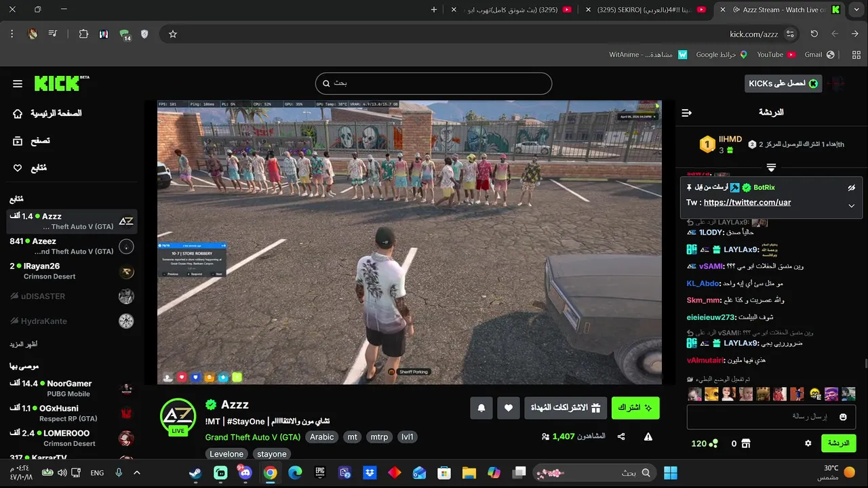Hide the pinned BotRix message

pyautogui.click(x=852, y=188)
